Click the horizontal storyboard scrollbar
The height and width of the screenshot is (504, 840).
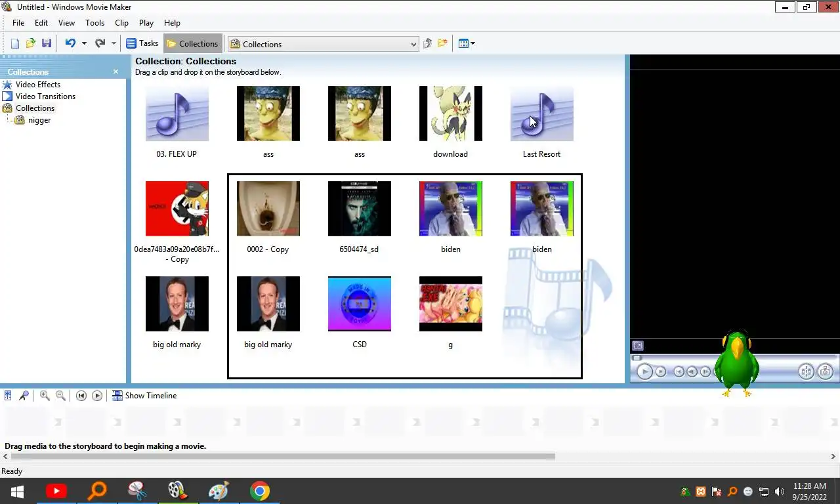point(283,456)
